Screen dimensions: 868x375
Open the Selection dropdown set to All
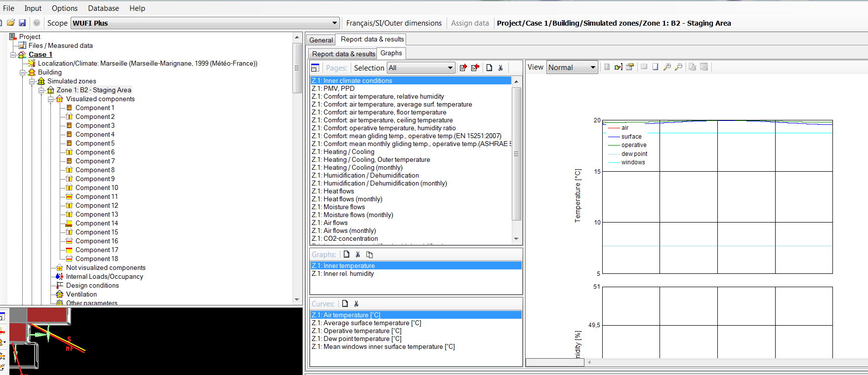click(x=450, y=68)
